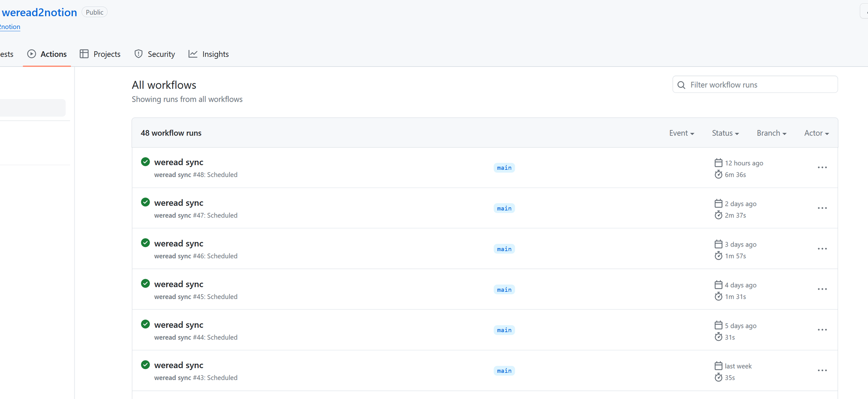Switch to the Projects tab

(x=100, y=54)
